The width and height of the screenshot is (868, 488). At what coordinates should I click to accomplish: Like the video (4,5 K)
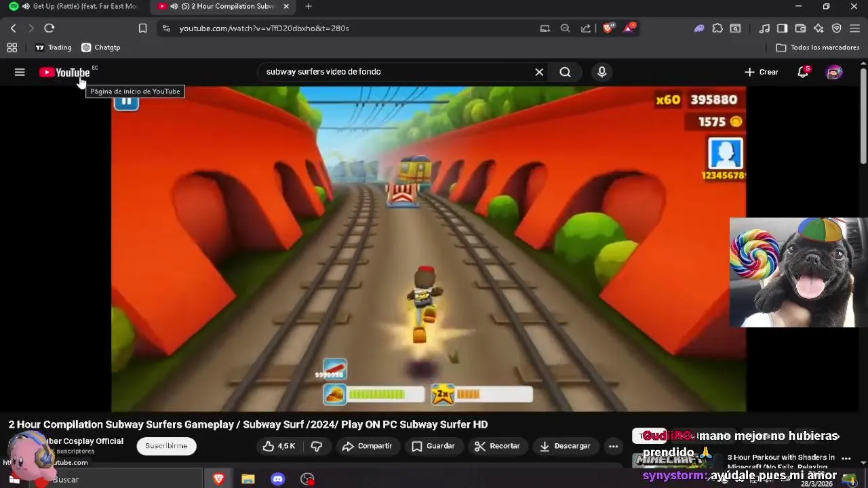click(279, 446)
